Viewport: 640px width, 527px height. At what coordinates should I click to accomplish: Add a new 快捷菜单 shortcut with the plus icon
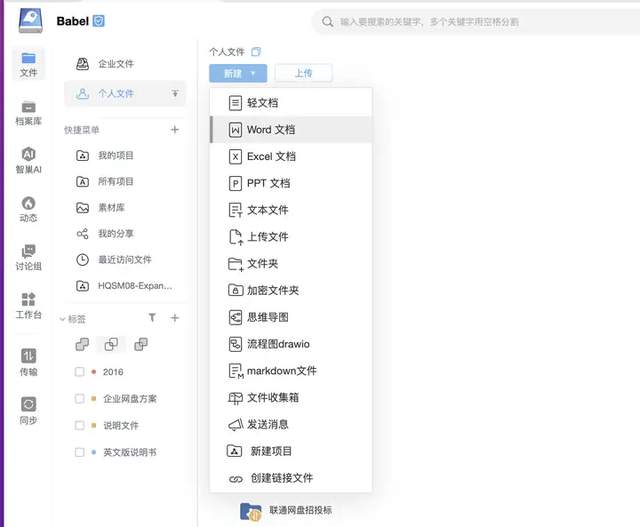[175, 130]
